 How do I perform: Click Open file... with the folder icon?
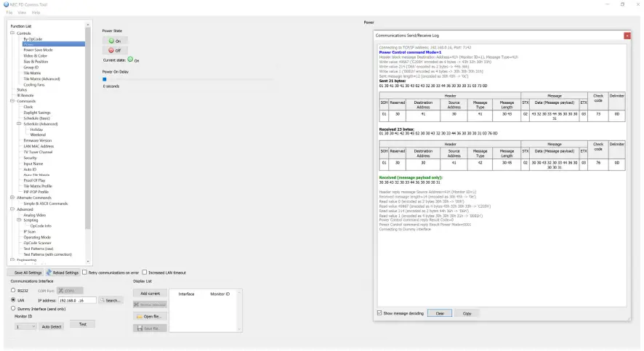click(x=150, y=317)
